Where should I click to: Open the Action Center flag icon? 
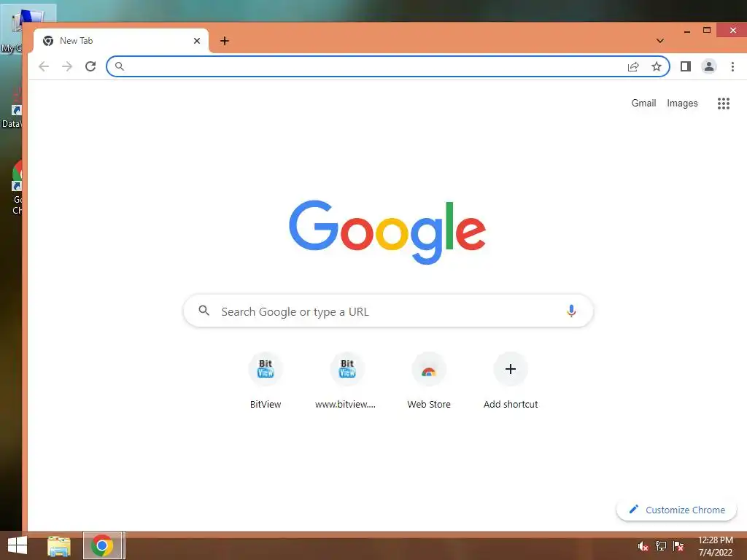678,546
